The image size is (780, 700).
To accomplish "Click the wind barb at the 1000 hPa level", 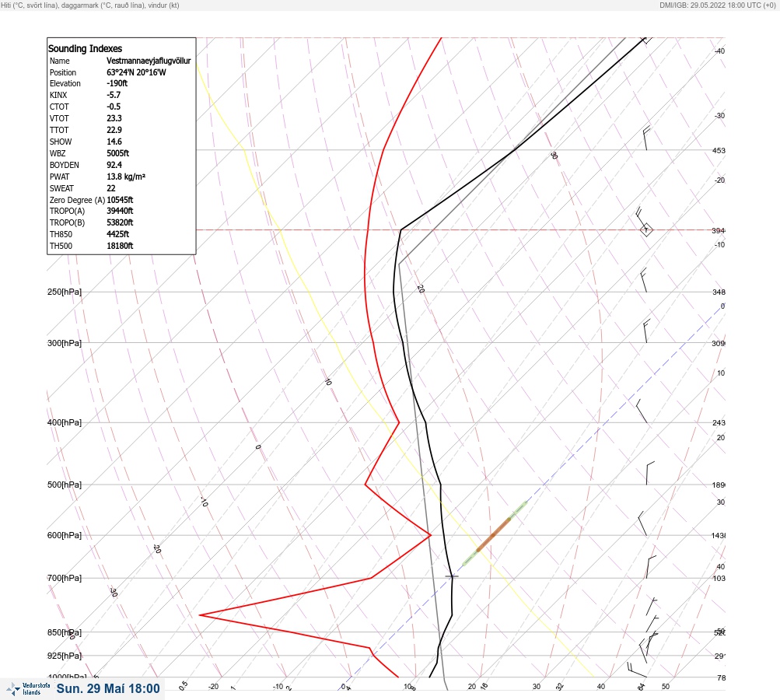I will [x=637, y=670].
